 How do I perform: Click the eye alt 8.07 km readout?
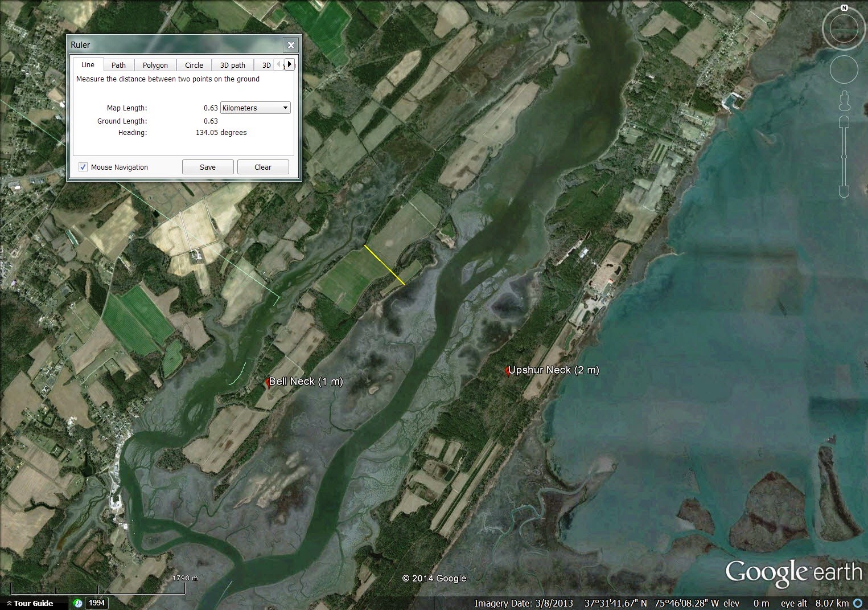coord(814,603)
